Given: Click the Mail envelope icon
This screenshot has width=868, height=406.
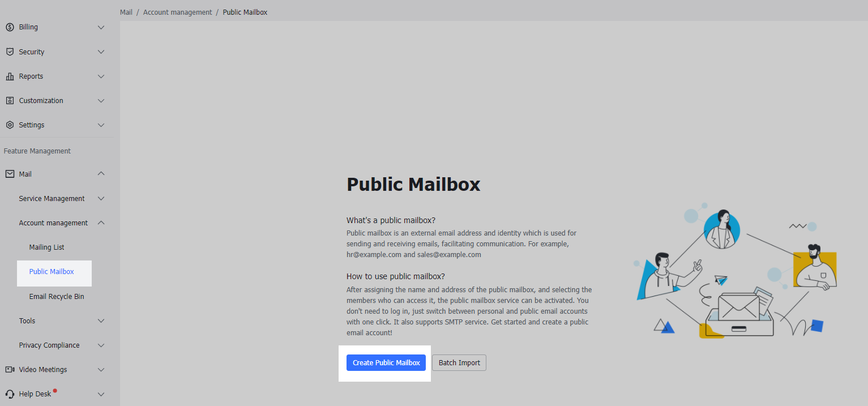Looking at the screenshot, I should (10, 174).
